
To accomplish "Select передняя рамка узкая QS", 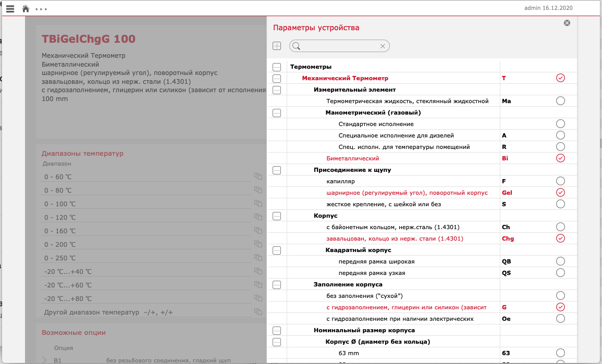I will [x=560, y=273].
